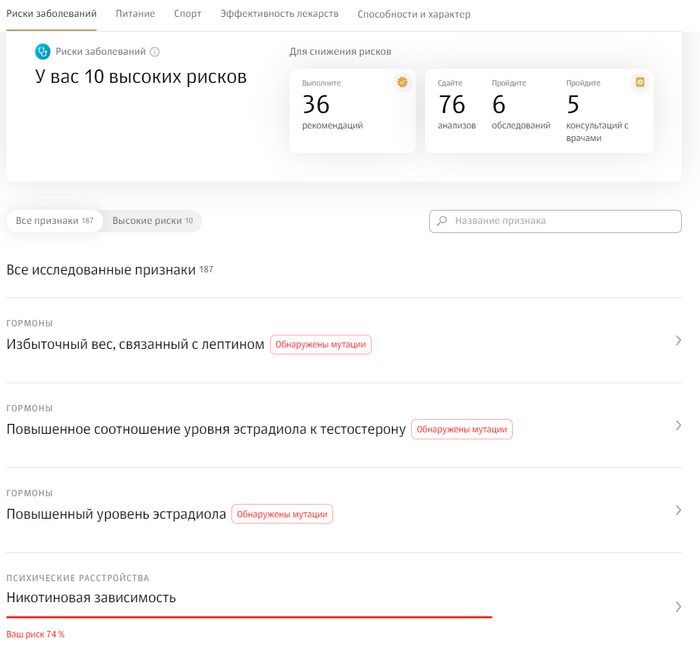This screenshot has height=645, width=700.
Task: Click ГОРМОНЫ label above leptin weight row
Action: coord(29,323)
